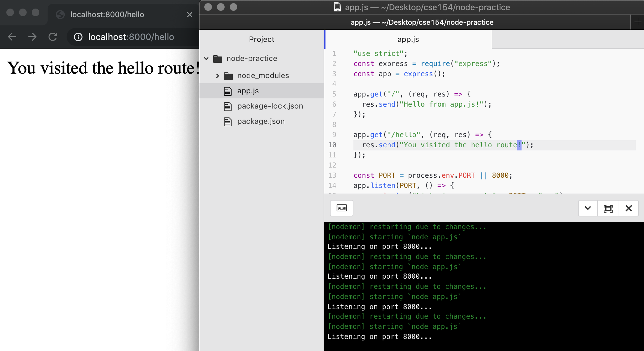This screenshot has width=644, height=351.
Task: Open package-lock.json from the Project tree
Action: point(270,106)
